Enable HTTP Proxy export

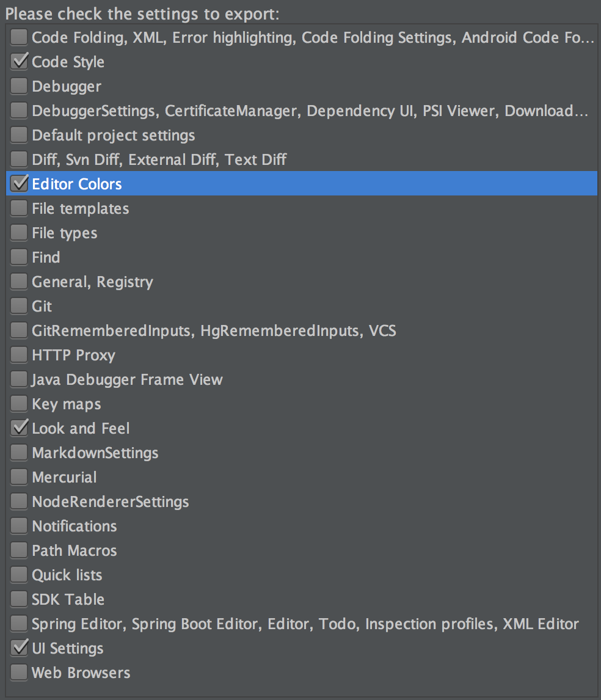20,355
